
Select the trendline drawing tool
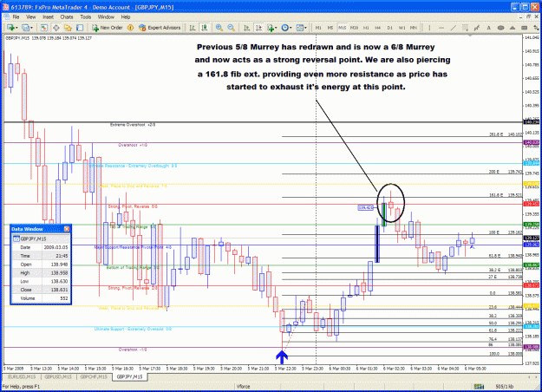(x=454, y=28)
